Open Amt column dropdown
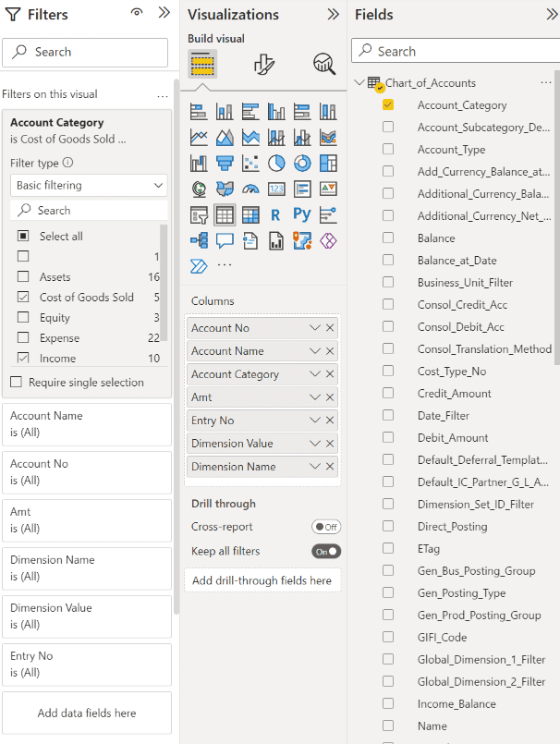The image size is (560, 744). [315, 397]
